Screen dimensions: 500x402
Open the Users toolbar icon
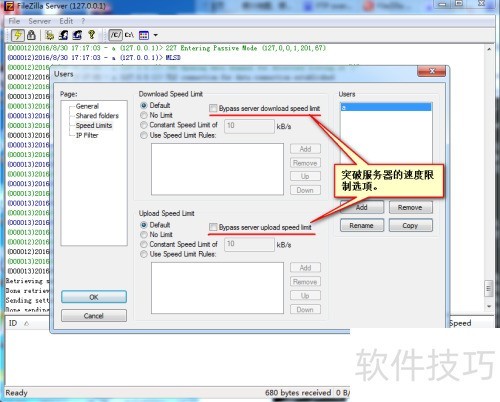click(x=64, y=35)
